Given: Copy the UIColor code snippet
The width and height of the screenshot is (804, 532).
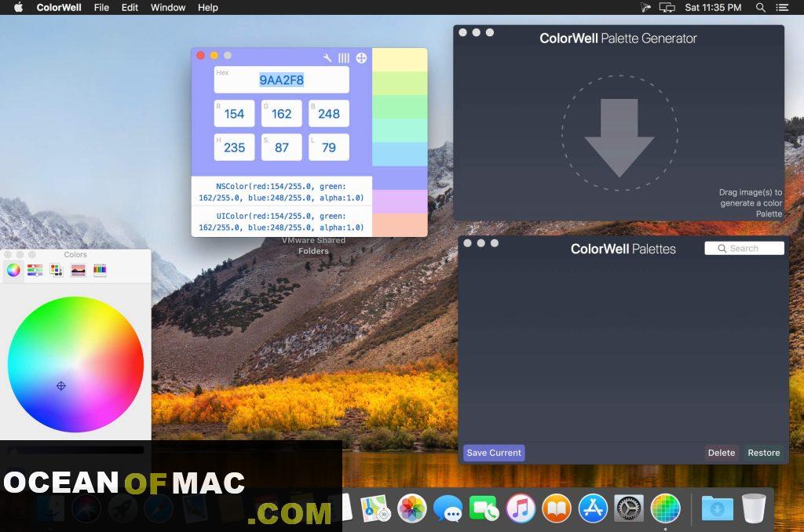Looking at the screenshot, I should 282,221.
